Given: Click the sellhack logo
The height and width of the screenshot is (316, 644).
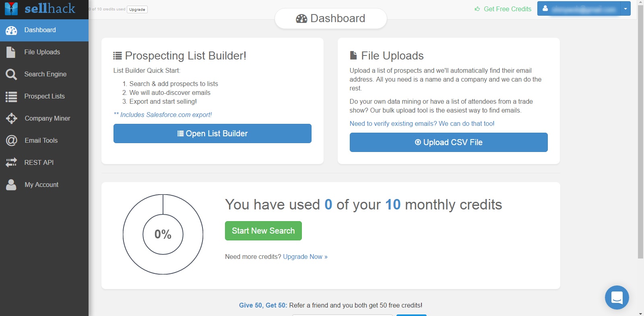Looking at the screenshot, I should [x=40, y=8].
